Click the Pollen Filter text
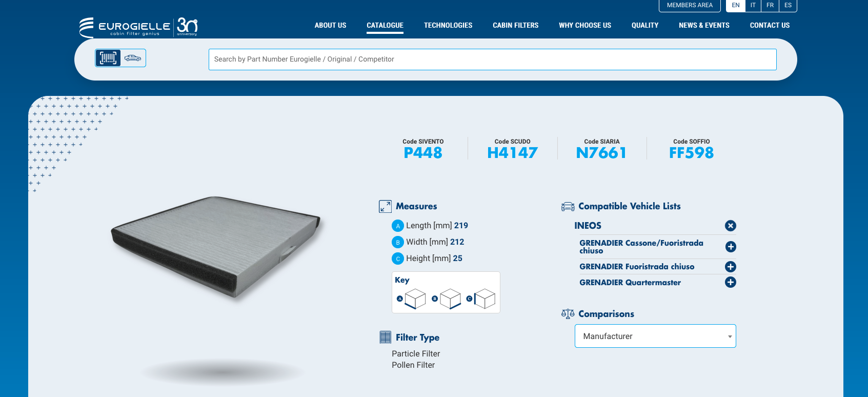 413,365
